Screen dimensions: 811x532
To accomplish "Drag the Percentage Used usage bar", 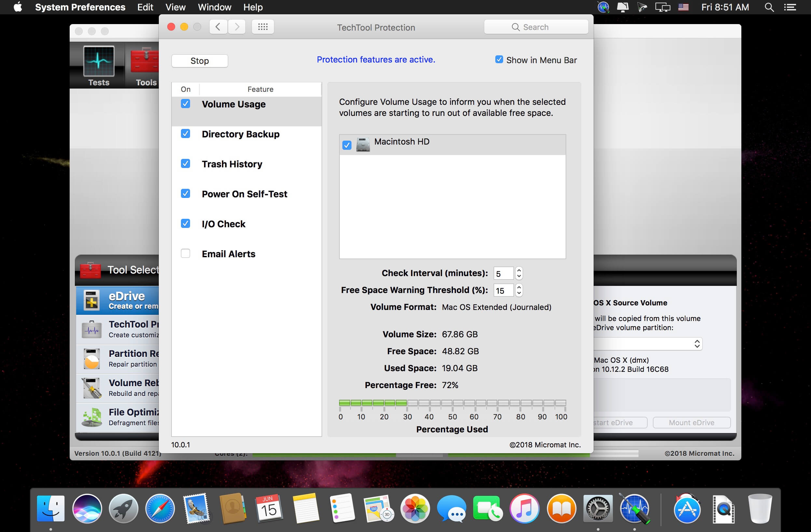I will coord(453,403).
